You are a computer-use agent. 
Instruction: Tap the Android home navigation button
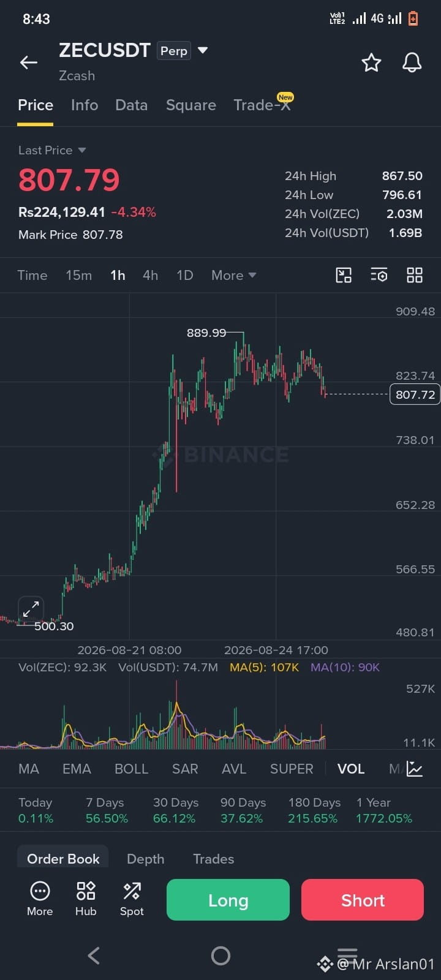pyautogui.click(x=221, y=956)
